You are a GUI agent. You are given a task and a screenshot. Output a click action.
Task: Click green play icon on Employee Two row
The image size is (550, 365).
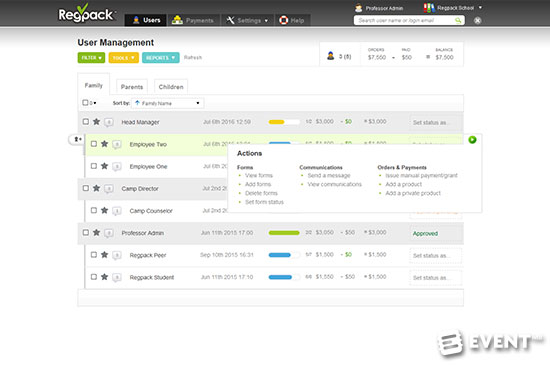[x=472, y=140]
